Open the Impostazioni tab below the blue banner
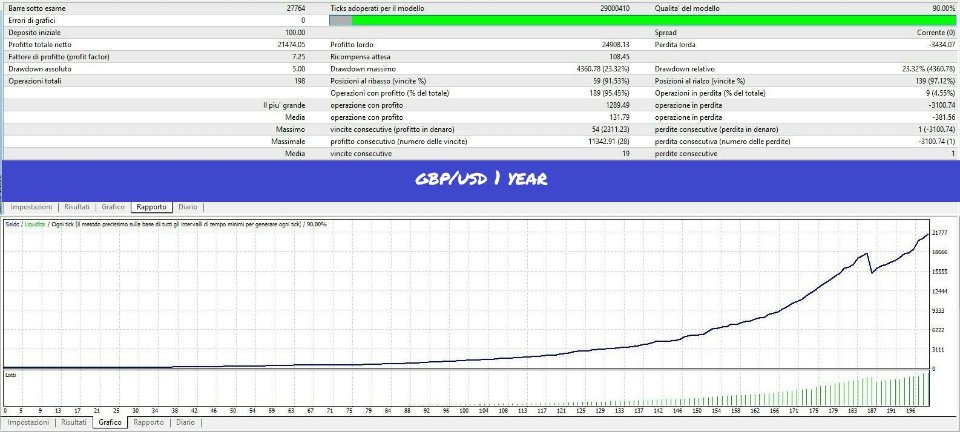This screenshot has width=960, height=432. point(31,207)
